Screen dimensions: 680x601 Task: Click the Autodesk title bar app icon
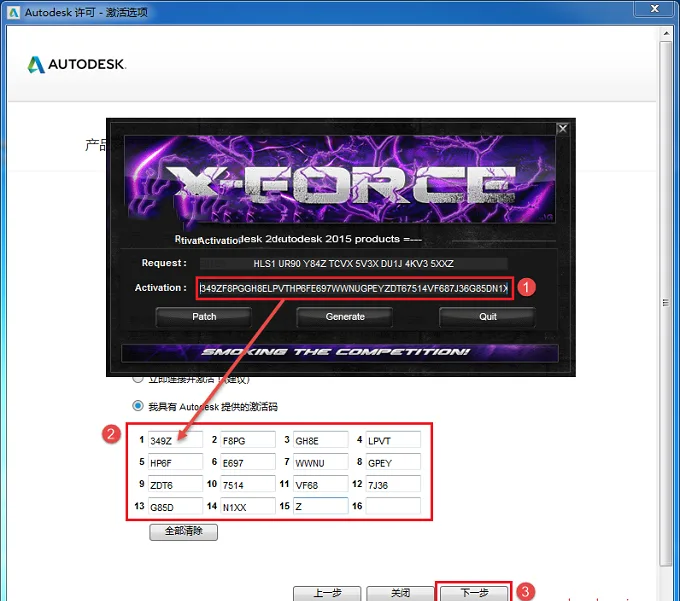click(x=13, y=12)
